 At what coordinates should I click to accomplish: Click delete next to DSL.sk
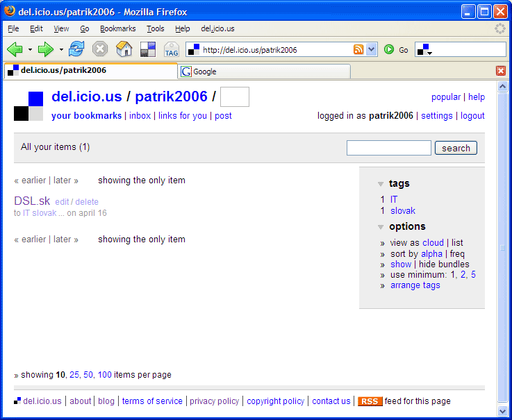click(x=87, y=202)
